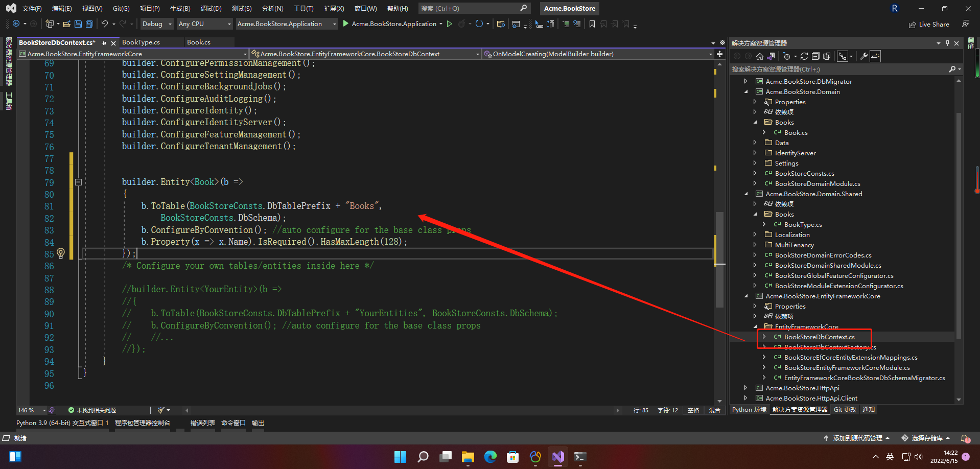Open the Git(G) menu
Screen dimensions: 980x469
pos(121,9)
